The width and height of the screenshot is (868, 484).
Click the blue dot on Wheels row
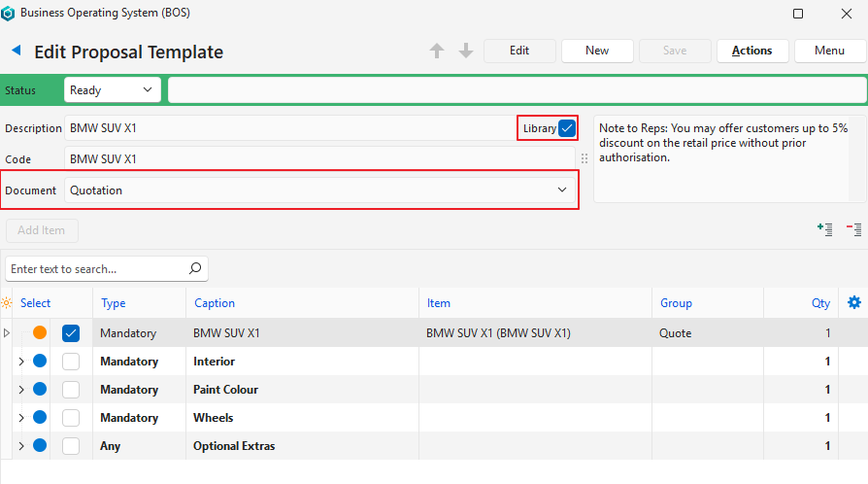[x=40, y=418]
